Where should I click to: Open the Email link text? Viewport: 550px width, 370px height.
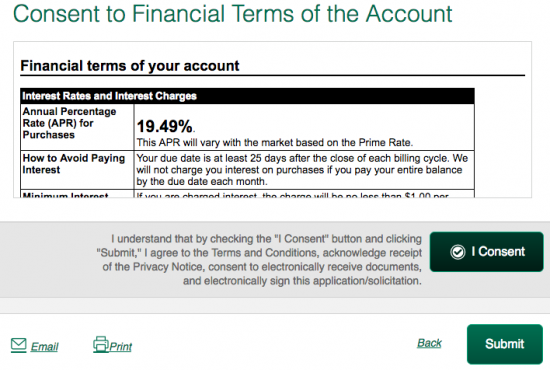tap(45, 347)
